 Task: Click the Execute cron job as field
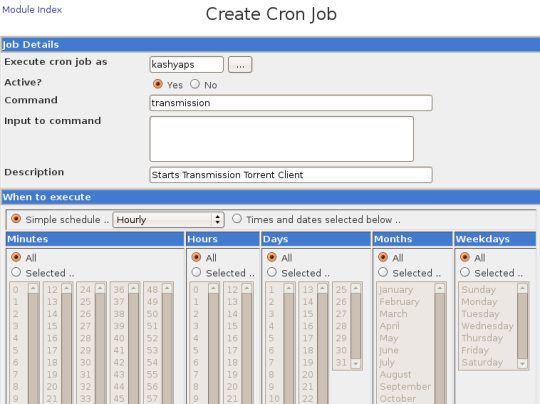coord(187,65)
